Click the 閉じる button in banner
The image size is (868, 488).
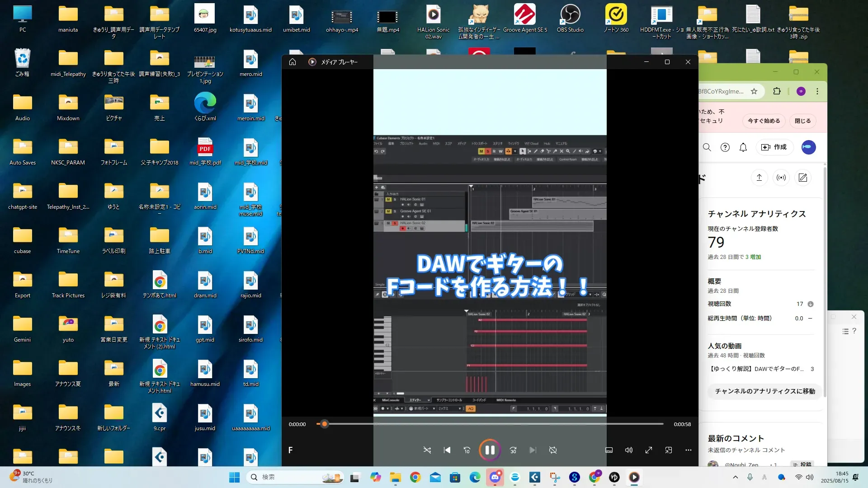802,121
